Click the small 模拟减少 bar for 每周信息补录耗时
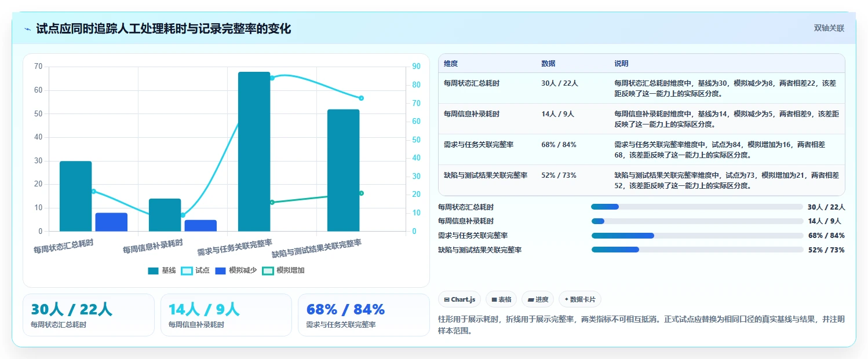868x359 pixels. tap(200, 226)
